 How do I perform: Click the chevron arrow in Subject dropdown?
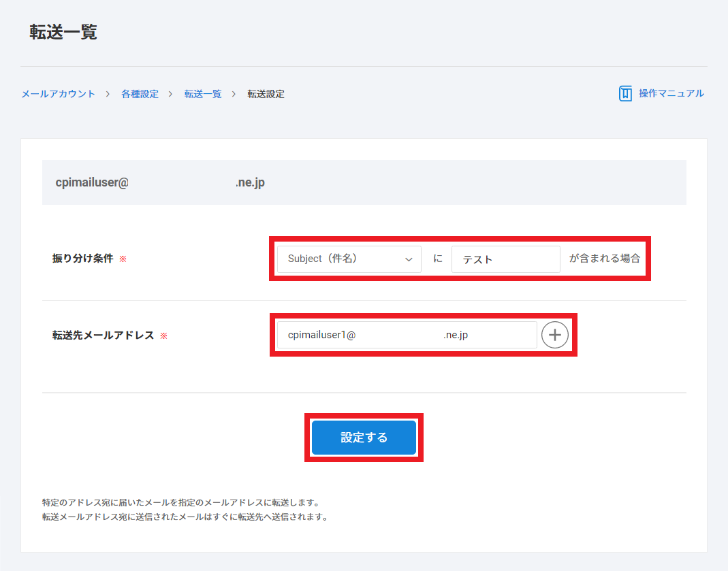click(x=409, y=259)
